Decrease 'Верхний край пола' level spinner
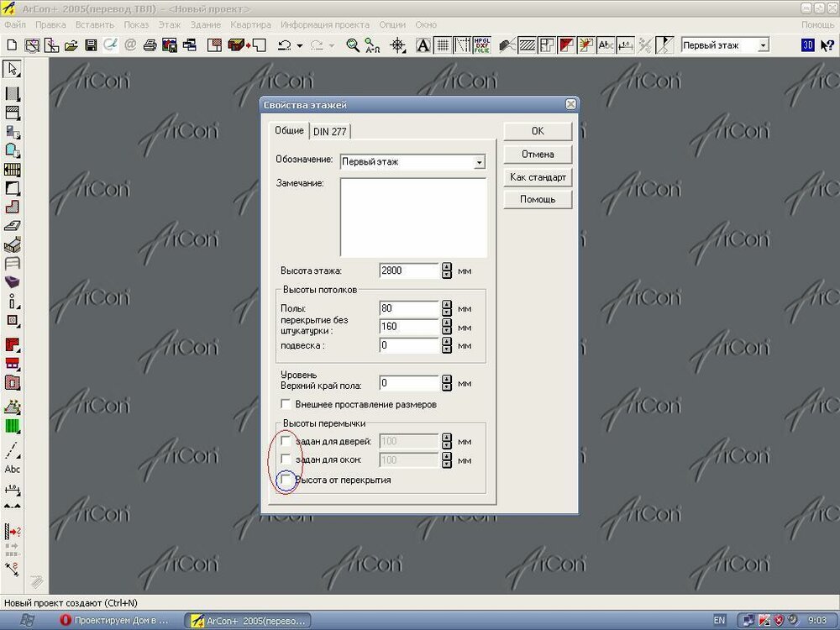The height and width of the screenshot is (630, 840). click(x=447, y=387)
